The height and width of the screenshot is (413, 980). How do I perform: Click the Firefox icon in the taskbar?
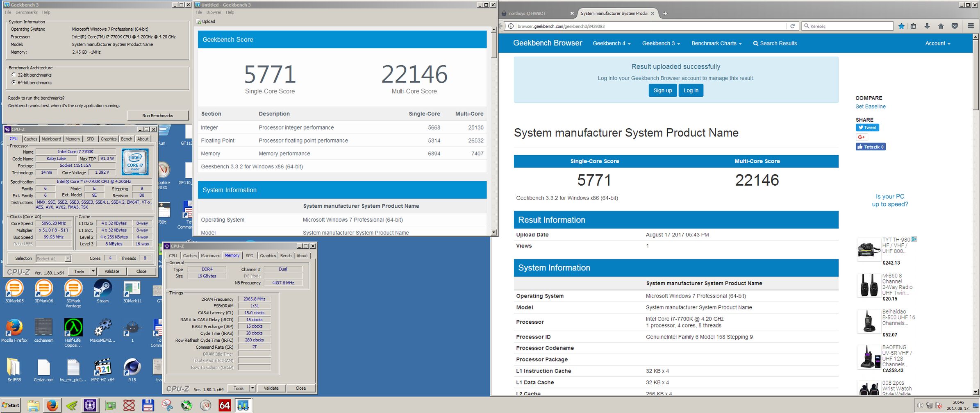[52, 405]
